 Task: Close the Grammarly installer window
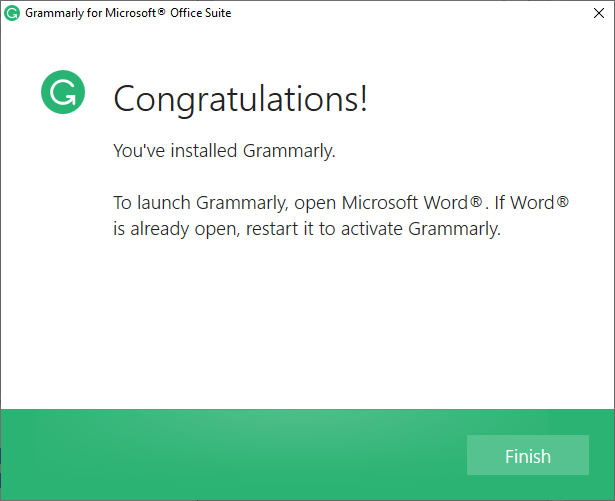click(599, 13)
